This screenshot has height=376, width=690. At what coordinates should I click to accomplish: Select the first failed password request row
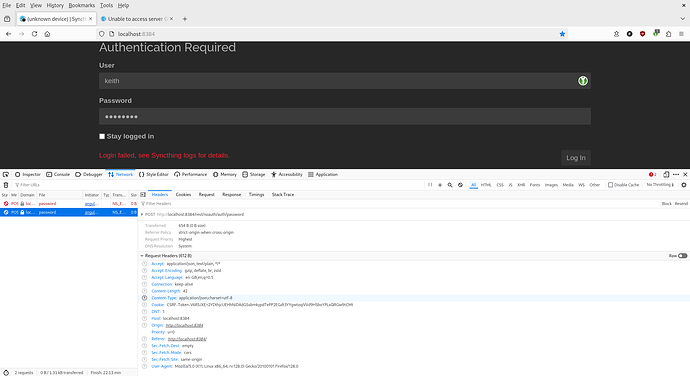[69, 203]
